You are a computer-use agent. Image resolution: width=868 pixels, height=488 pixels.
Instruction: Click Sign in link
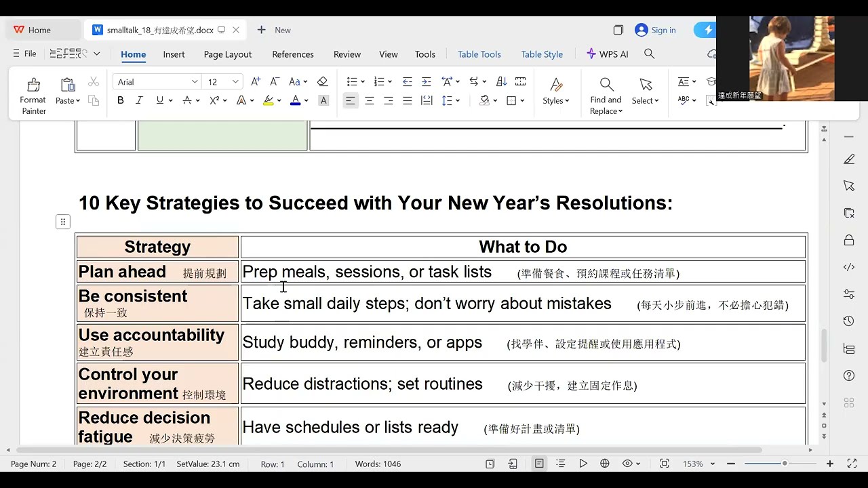coord(655,30)
